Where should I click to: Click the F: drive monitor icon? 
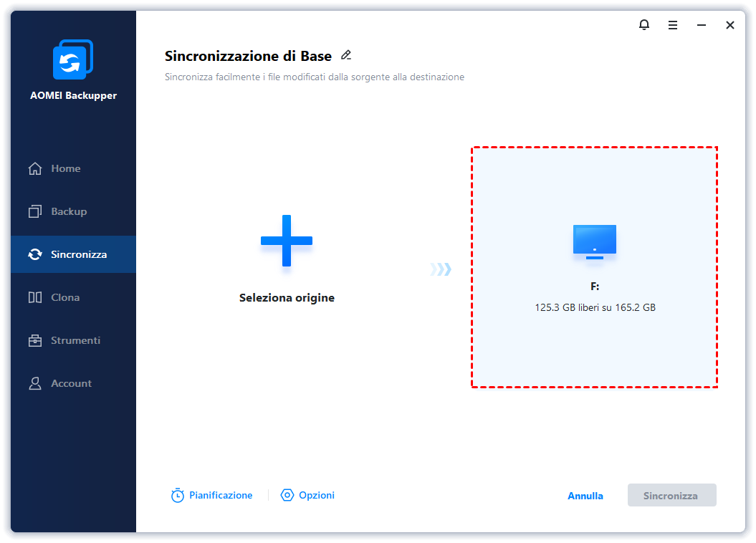(x=594, y=241)
